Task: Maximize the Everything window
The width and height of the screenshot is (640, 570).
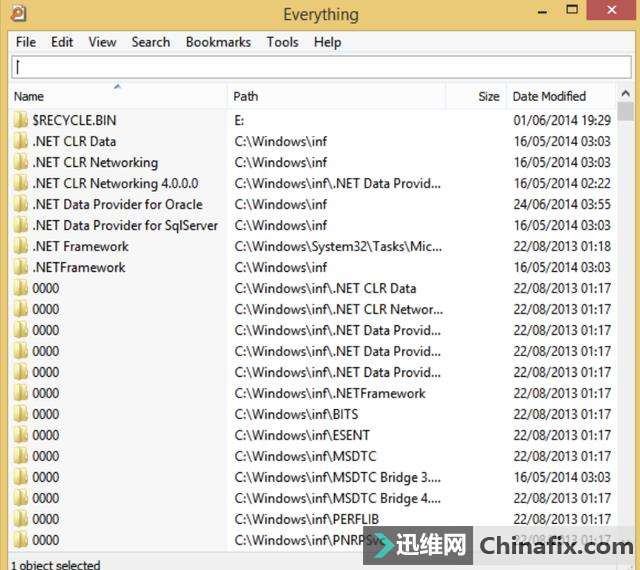Action: point(572,10)
